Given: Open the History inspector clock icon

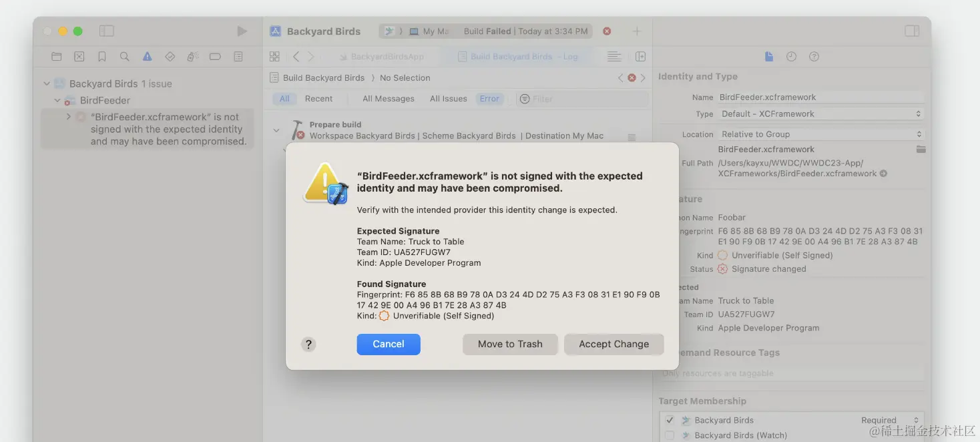Looking at the screenshot, I should pos(791,57).
